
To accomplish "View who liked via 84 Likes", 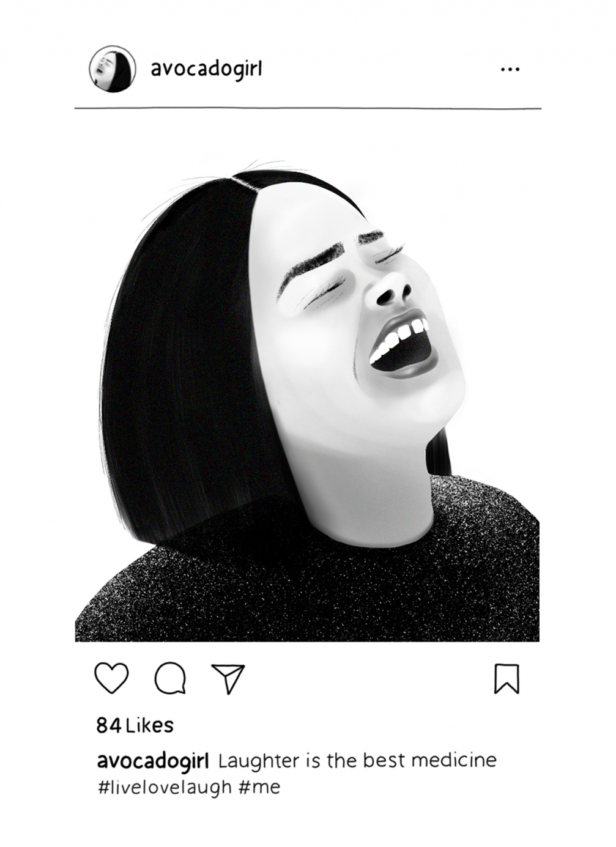I will (135, 725).
